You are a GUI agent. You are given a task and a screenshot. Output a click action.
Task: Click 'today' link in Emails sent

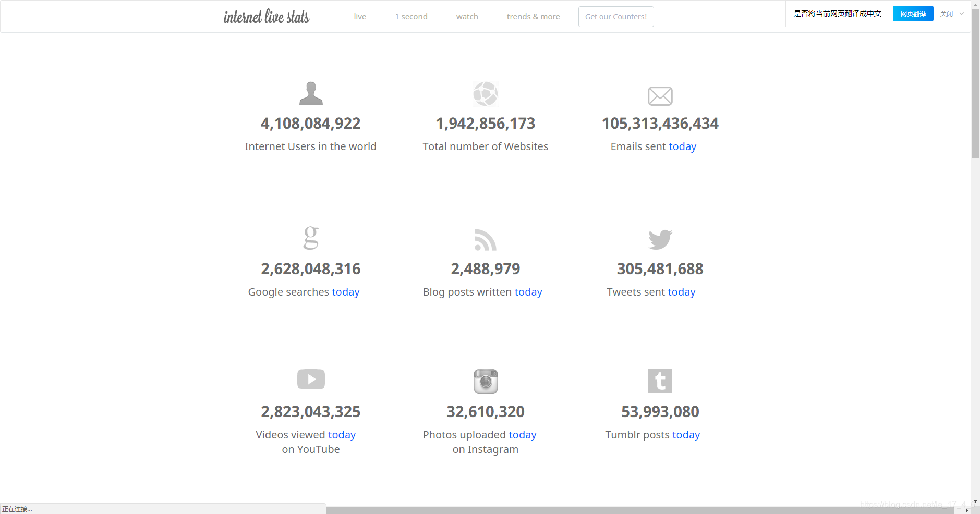coord(683,146)
